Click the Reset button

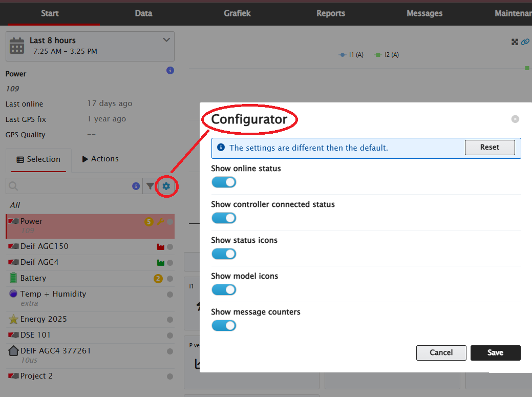490,147
